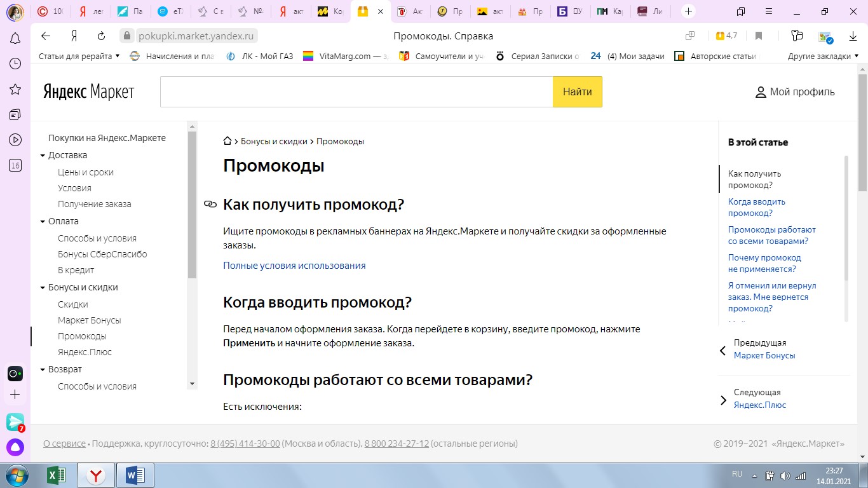The width and height of the screenshot is (868, 488).
Task: Collapse the Бонусы и скидки section
Action: (x=43, y=288)
